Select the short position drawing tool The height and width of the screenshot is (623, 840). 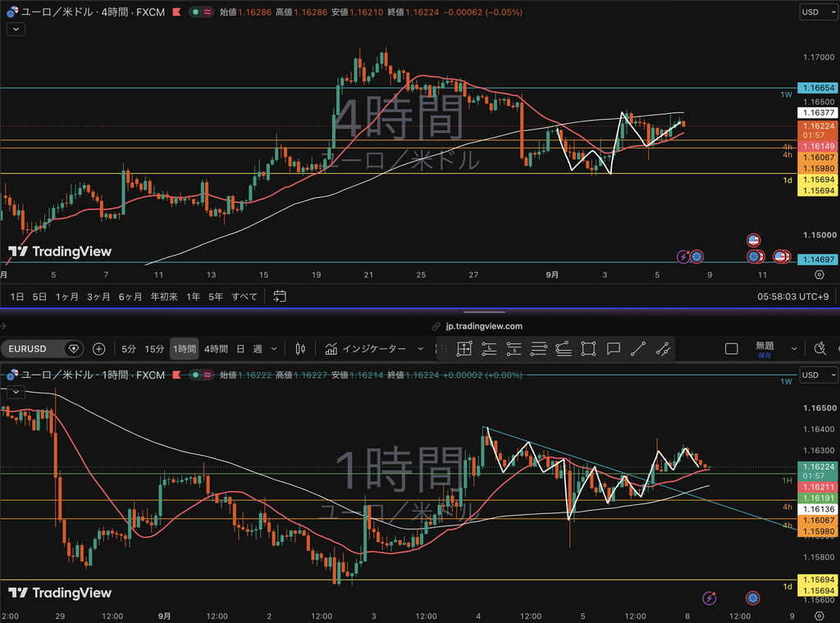(x=514, y=349)
